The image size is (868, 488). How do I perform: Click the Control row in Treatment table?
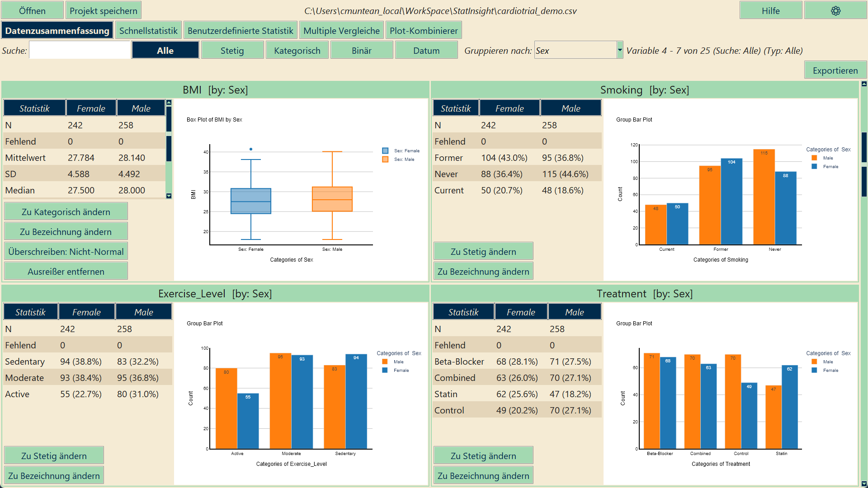click(517, 410)
